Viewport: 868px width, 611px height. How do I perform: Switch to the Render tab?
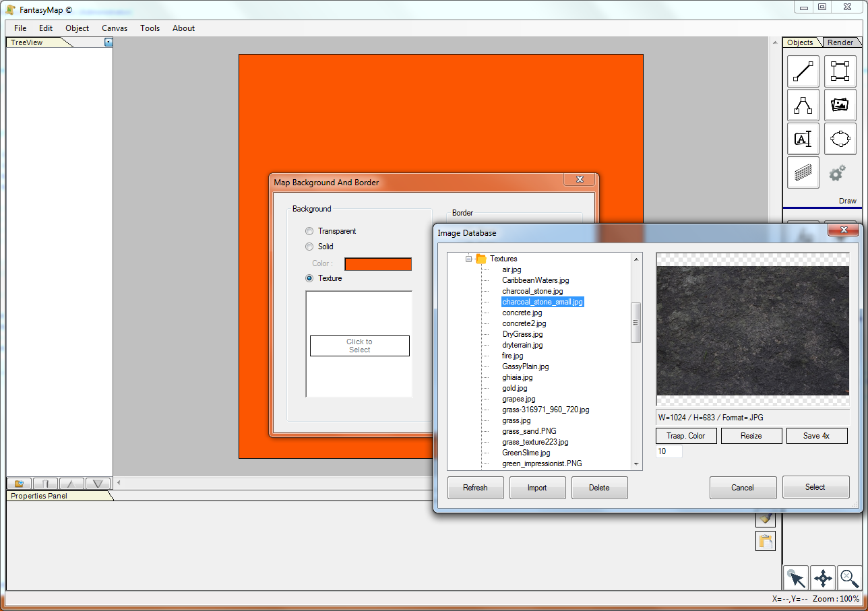840,42
